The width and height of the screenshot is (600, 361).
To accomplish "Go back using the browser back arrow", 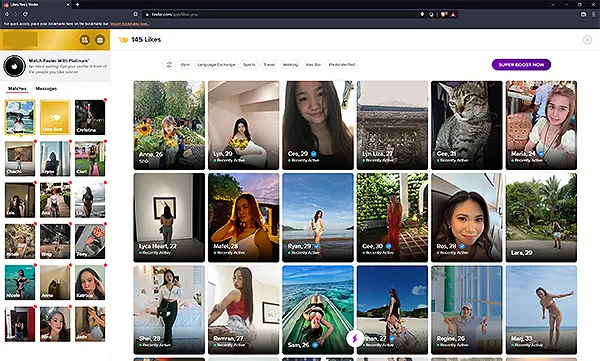I will (7, 14).
